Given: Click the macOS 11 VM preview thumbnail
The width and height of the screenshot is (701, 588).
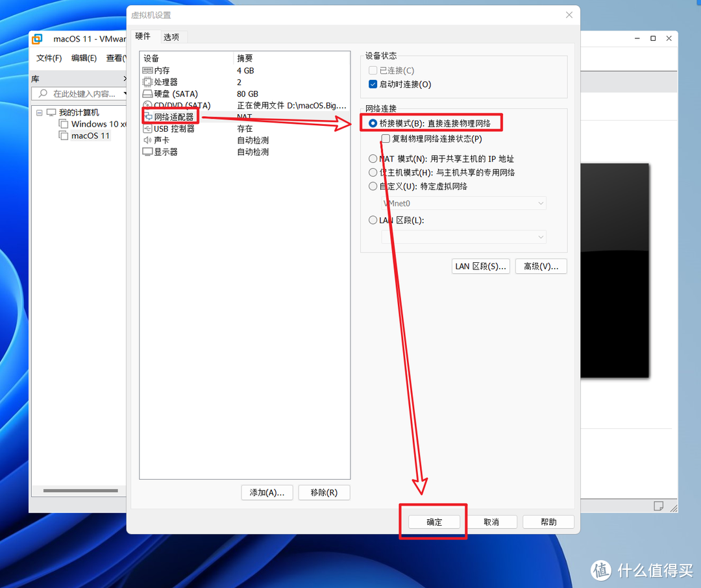Looking at the screenshot, I should [615, 271].
